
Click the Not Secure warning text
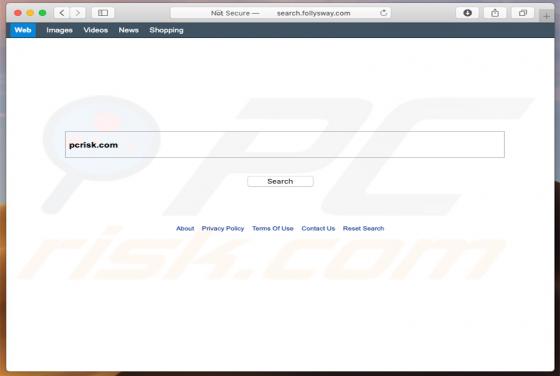coord(230,13)
